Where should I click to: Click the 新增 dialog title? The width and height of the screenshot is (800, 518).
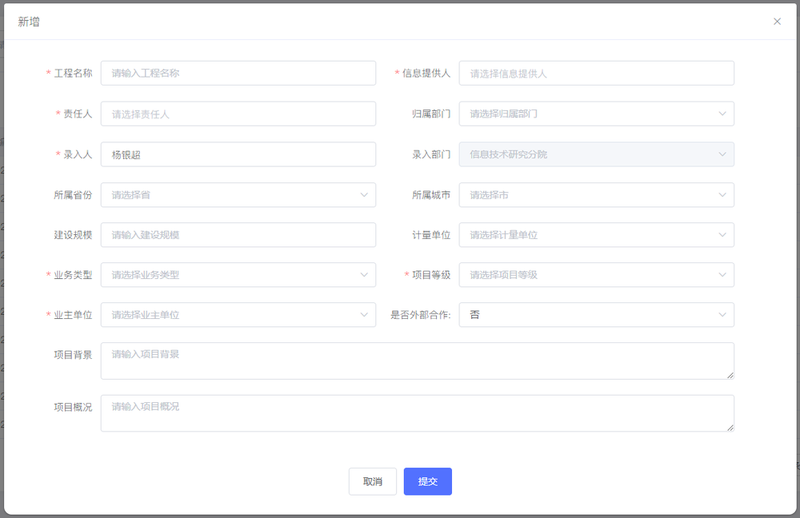(29, 21)
